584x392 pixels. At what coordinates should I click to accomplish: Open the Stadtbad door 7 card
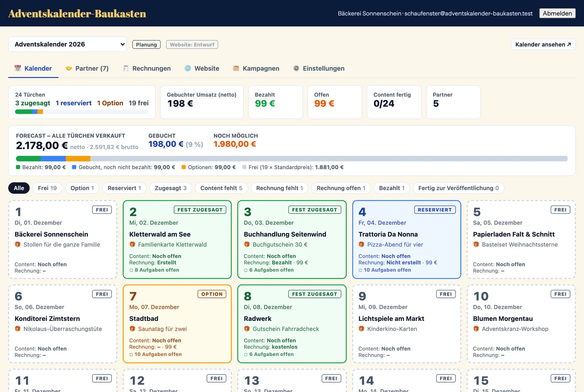(177, 324)
